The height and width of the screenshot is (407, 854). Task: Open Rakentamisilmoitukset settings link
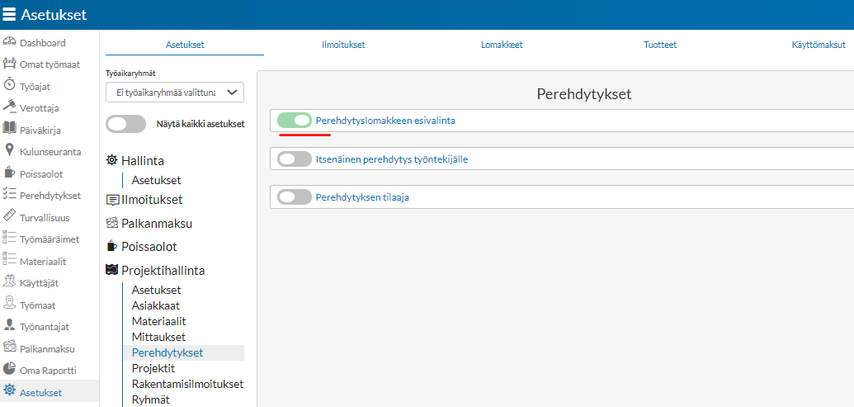click(187, 384)
